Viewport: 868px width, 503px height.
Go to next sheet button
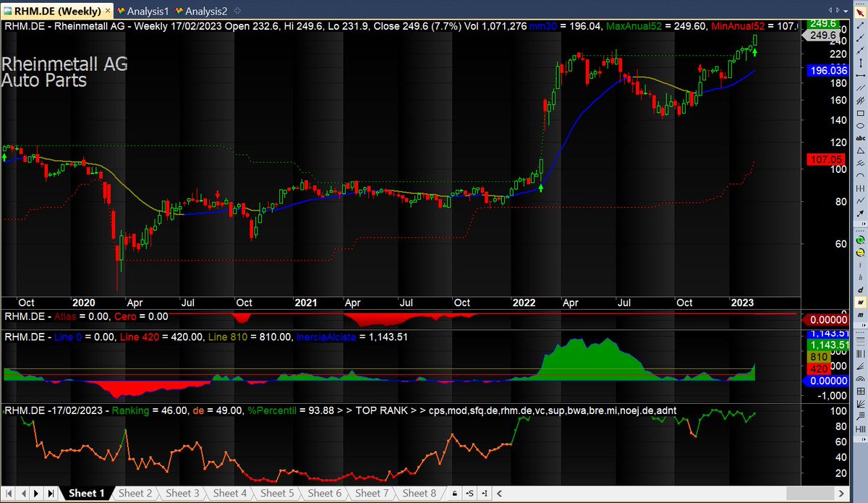click(x=36, y=494)
